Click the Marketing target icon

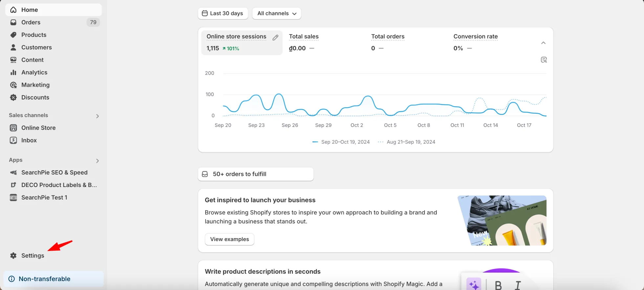13,85
